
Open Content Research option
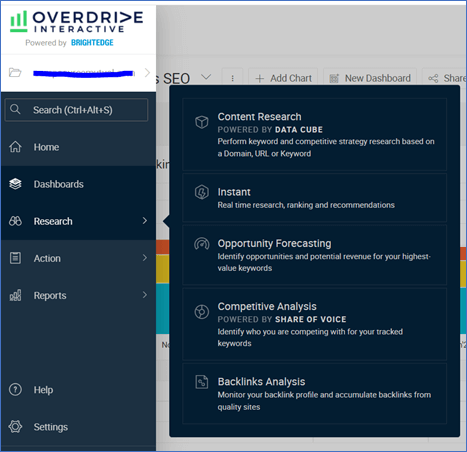314,135
